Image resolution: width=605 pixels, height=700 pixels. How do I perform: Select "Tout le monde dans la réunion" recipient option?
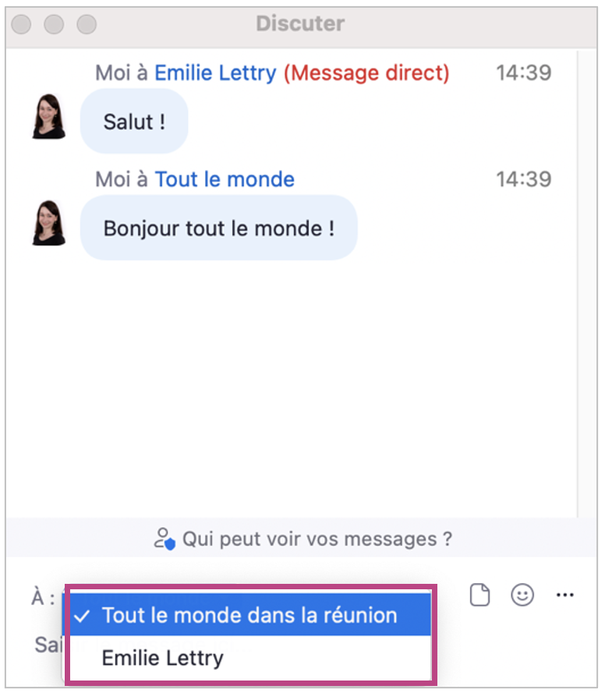coord(249,615)
